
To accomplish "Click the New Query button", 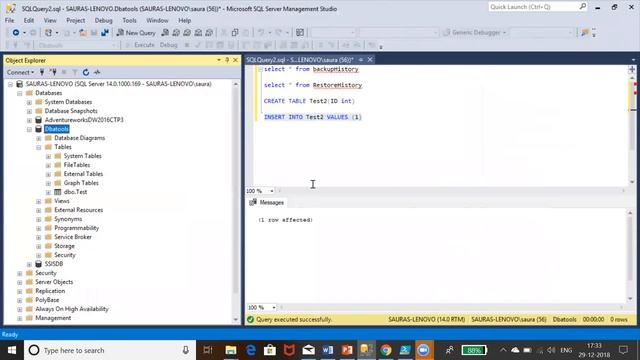I will (x=136, y=33).
